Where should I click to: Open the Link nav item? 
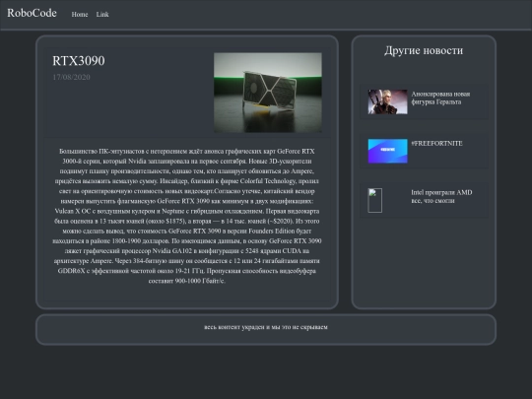coord(102,14)
